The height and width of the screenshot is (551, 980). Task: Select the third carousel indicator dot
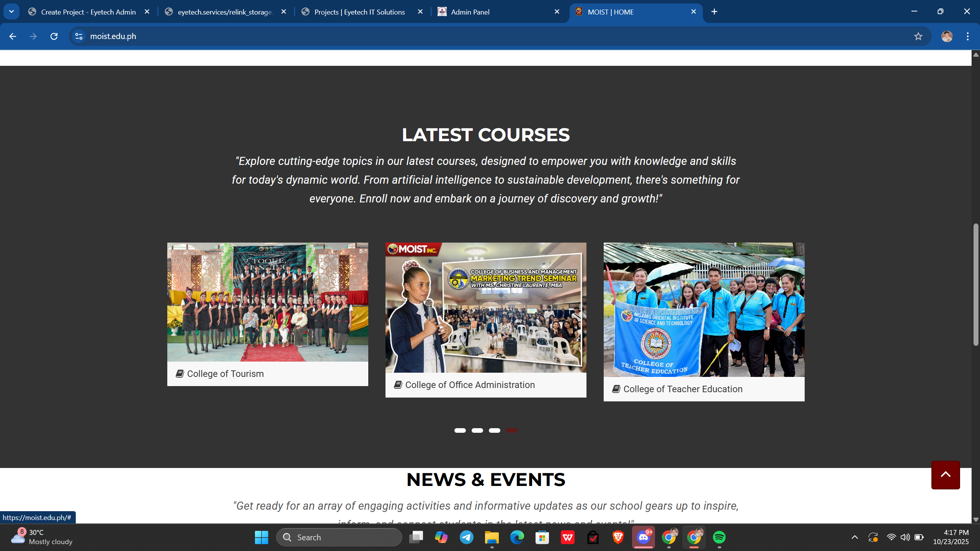click(x=494, y=430)
